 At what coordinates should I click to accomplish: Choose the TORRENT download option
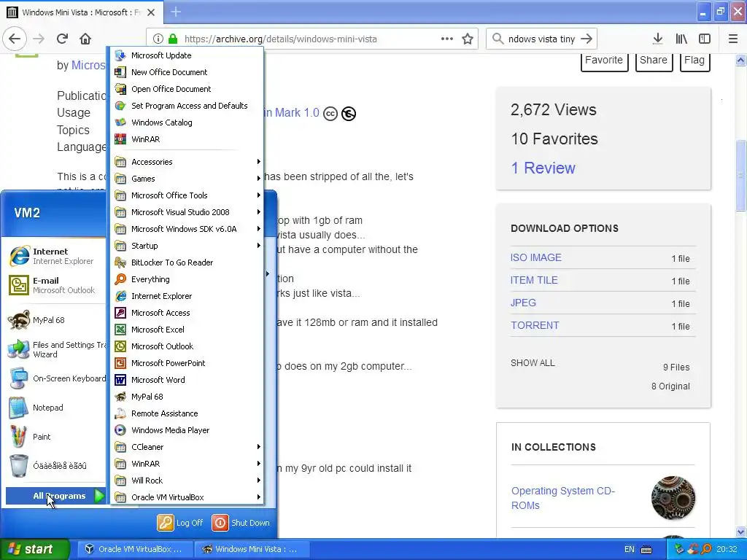[535, 325]
